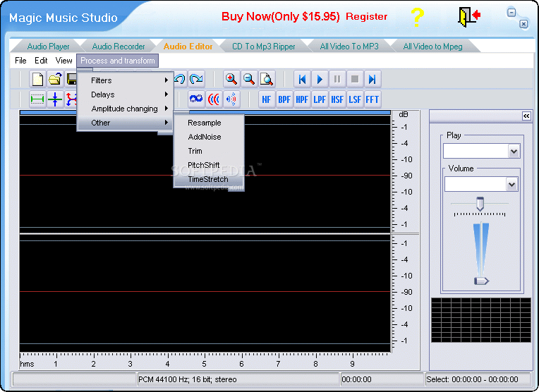Stop playback with the square stop button
This screenshot has width=539, height=392.
pos(355,80)
